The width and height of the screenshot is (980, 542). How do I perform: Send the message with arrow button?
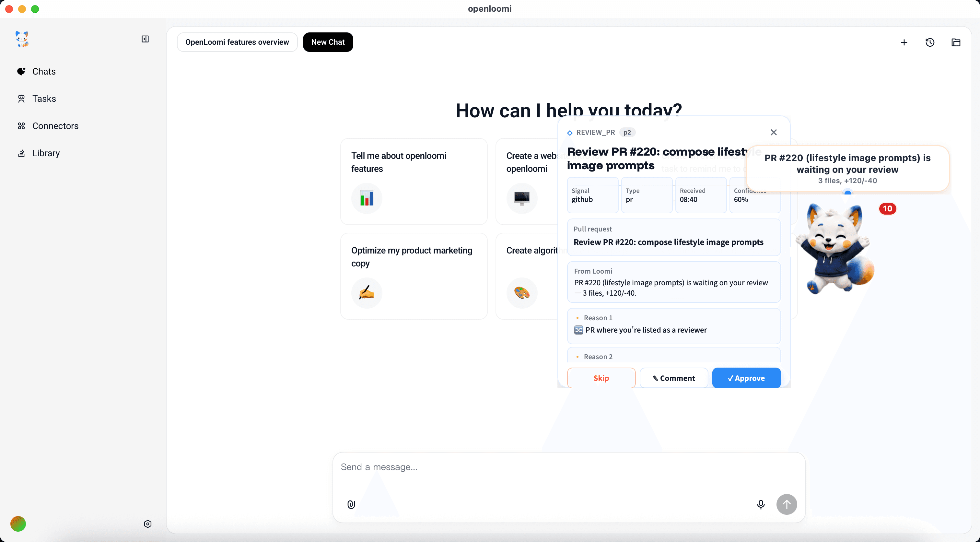786,504
